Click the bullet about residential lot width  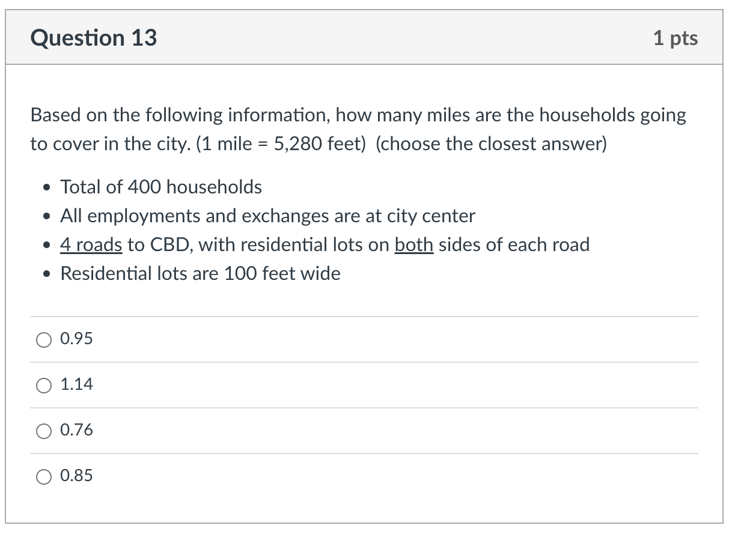pyautogui.click(x=200, y=273)
